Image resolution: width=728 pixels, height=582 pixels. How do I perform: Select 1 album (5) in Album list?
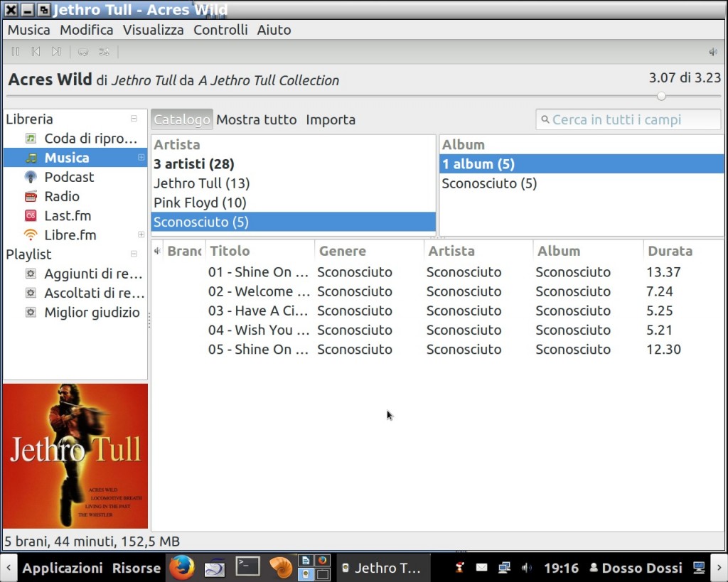point(582,164)
